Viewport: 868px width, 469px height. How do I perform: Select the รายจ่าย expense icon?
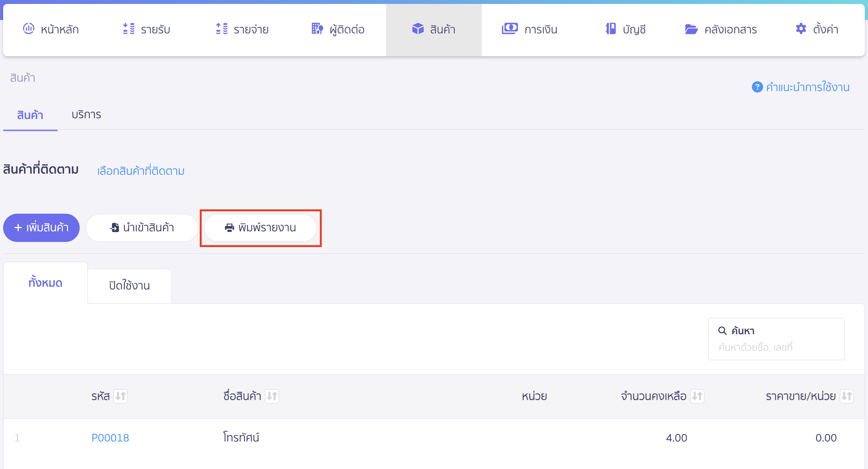[222, 29]
